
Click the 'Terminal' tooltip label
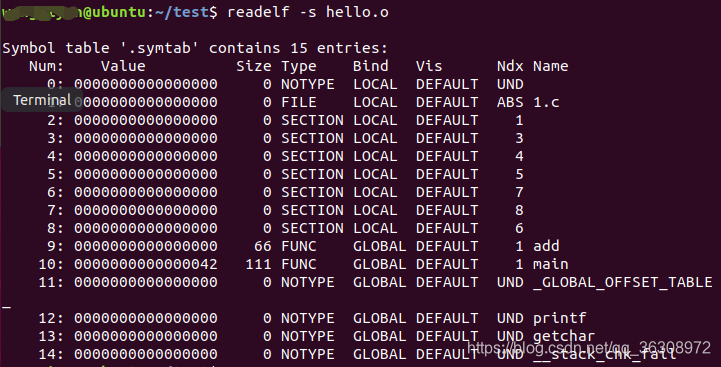(x=42, y=100)
